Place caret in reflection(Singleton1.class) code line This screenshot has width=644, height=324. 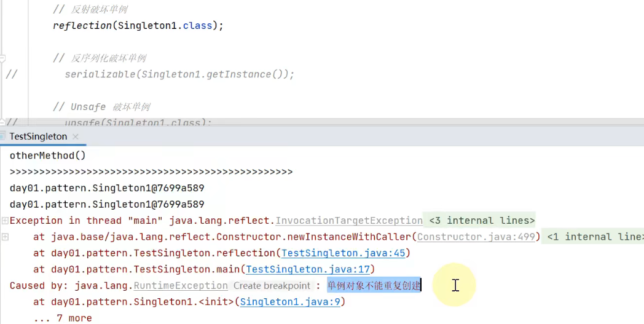point(138,26)
